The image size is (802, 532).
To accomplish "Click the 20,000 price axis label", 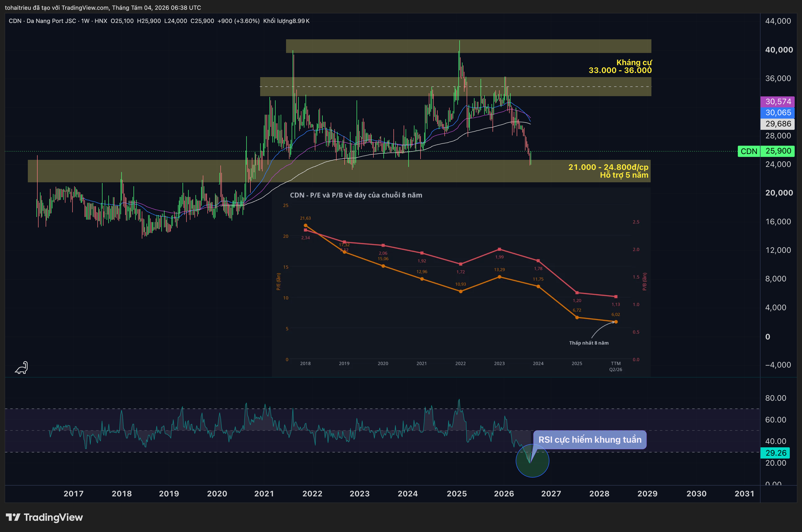I will (779, 193).
